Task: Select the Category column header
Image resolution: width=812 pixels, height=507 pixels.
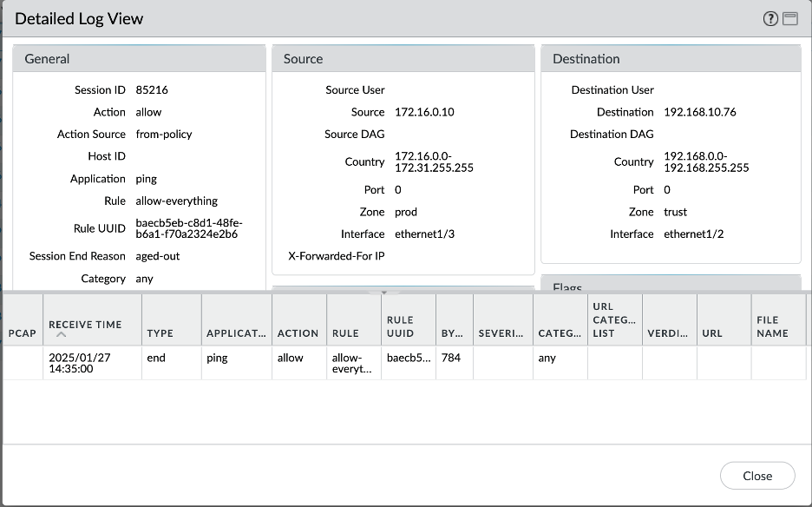Action: 560,319
